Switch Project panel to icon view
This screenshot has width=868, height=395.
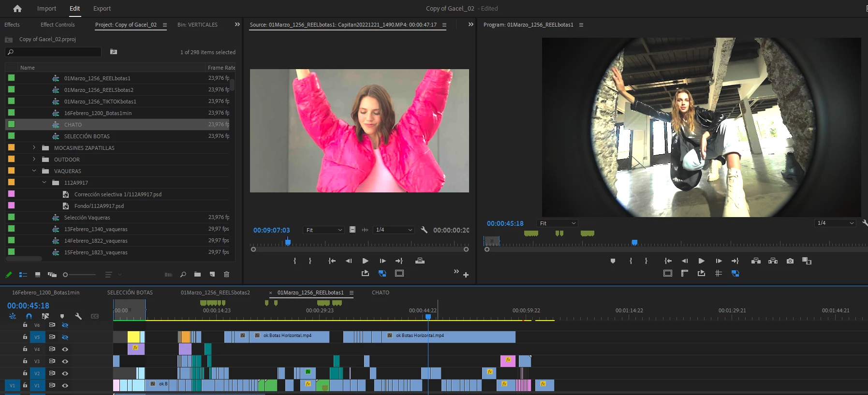(x=38, y=275)
